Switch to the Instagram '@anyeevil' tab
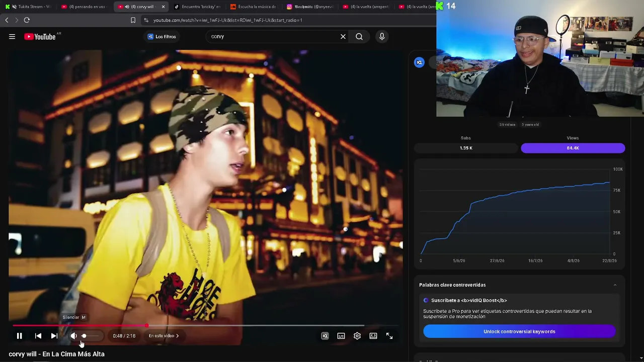The height and width of the screenshot is (362, 644). [x=310, y=7]
